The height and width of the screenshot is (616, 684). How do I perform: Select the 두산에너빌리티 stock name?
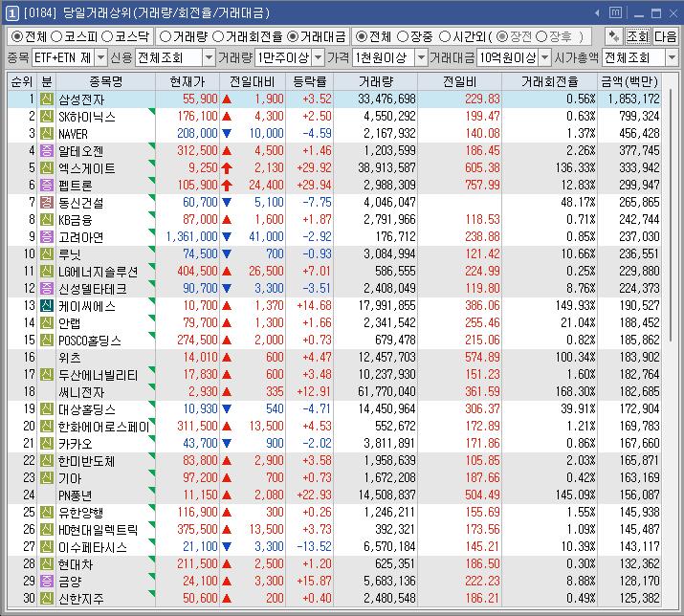click(99, 375)
